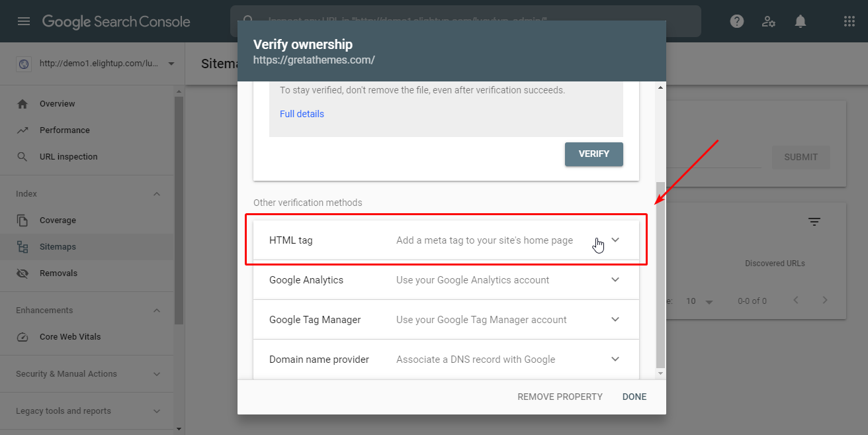Open the hamburger main menu
Screen dimensions: 868x435
point(24,21)
